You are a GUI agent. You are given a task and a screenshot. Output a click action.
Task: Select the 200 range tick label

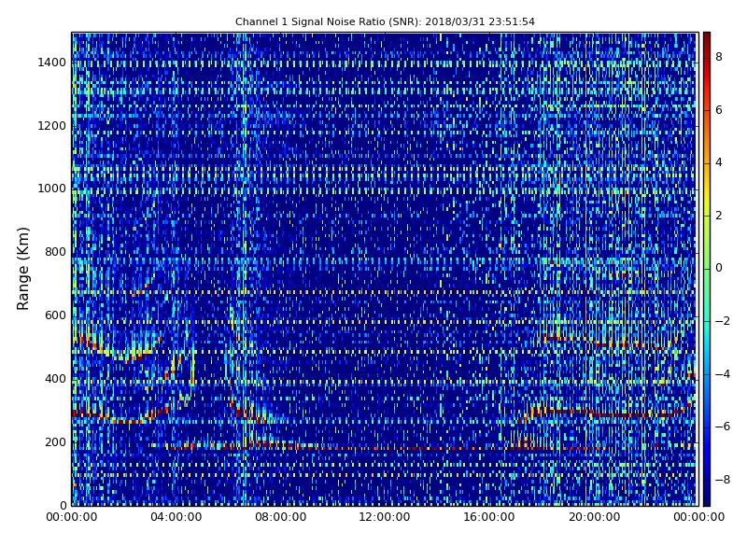tap(55, 441)
